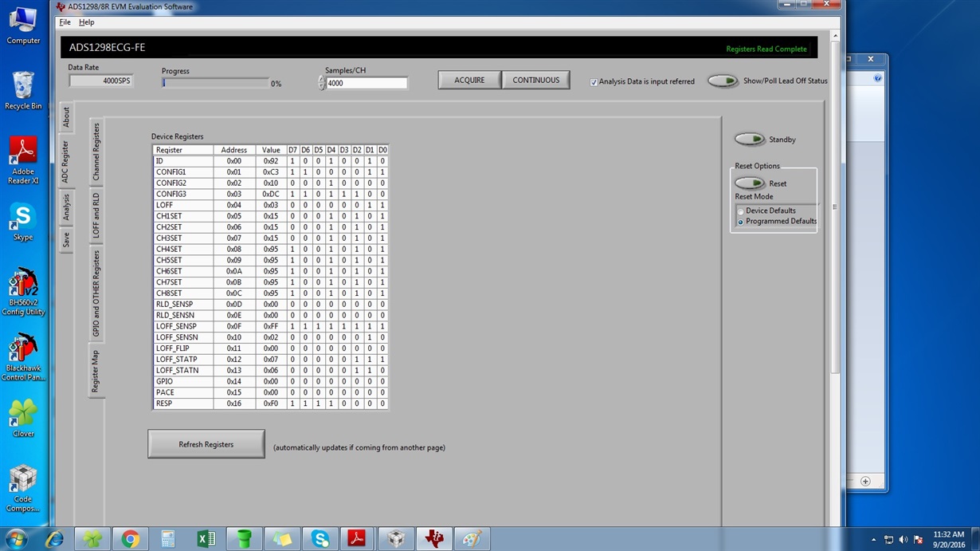
Task: Decrement Samples/CH stepper down arrow
Action: 322,86
